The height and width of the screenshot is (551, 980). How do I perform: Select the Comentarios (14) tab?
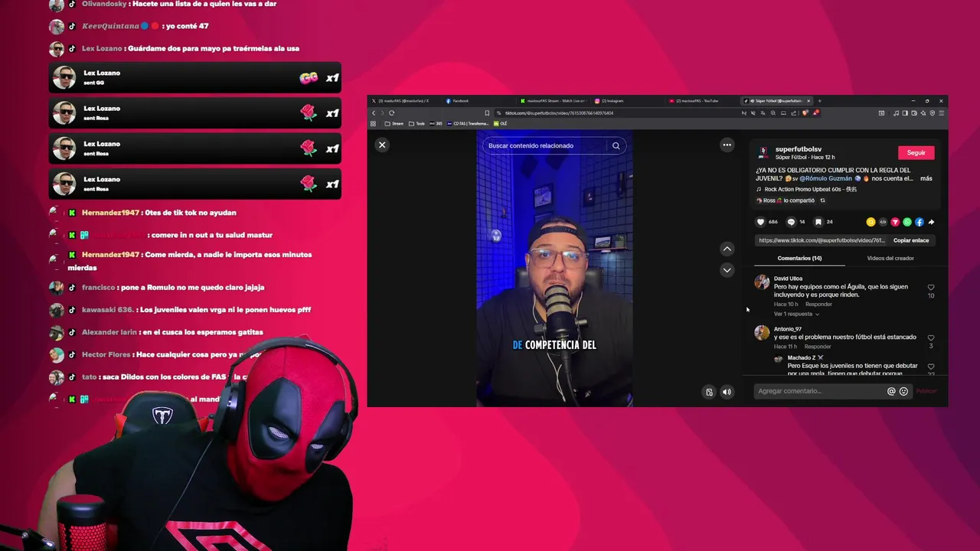click(x=799, y=258)
